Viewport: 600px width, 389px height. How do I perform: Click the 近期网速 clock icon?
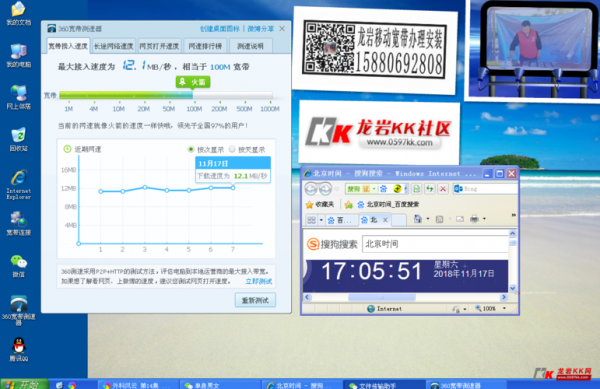point(67,149)
